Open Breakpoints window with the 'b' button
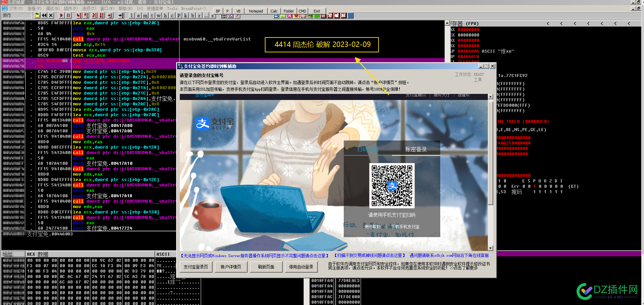This screenshot has height=305, width=644. point(192,16)
